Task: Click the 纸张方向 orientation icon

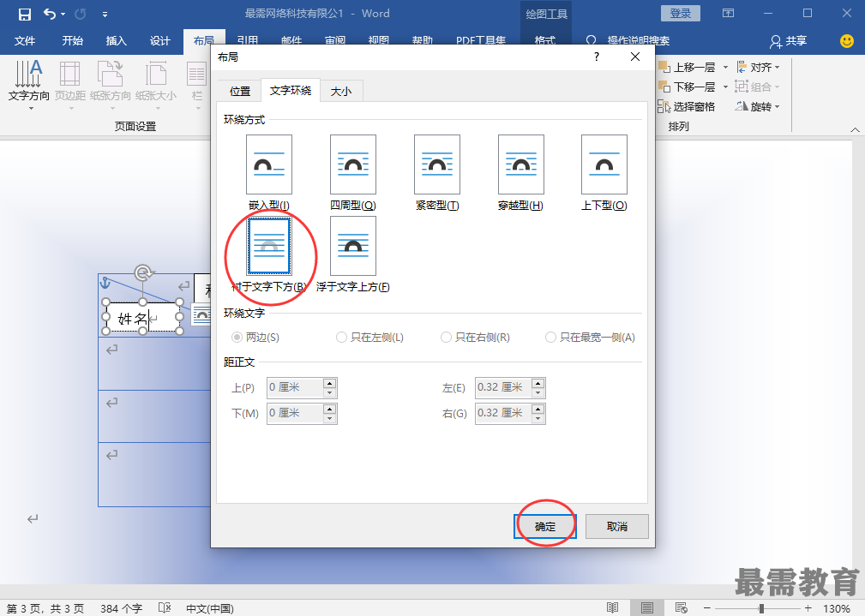Action: (111, 74)
